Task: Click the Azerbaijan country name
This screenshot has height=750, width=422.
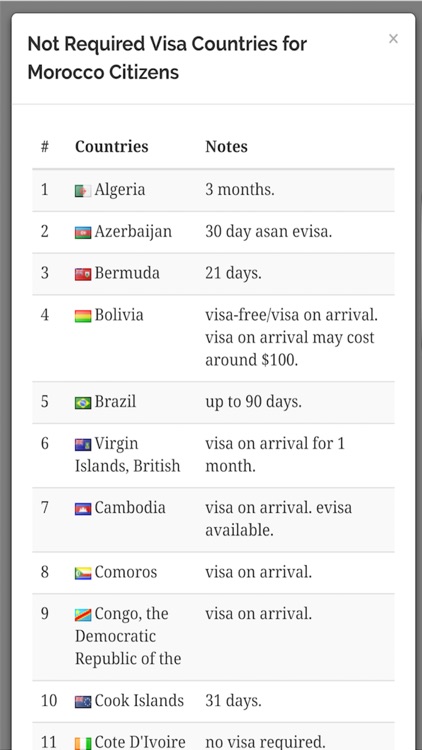Action: pos(133,232)
